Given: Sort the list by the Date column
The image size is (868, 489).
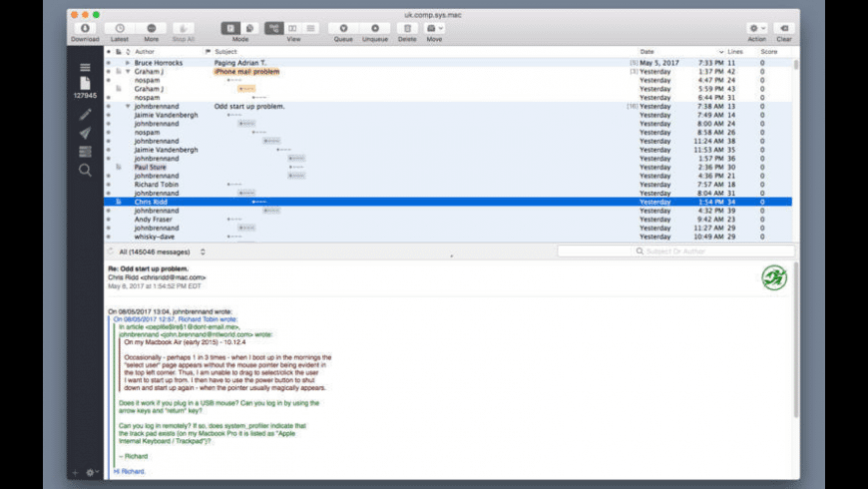Looking at the screenshot, I should [678, 51].
